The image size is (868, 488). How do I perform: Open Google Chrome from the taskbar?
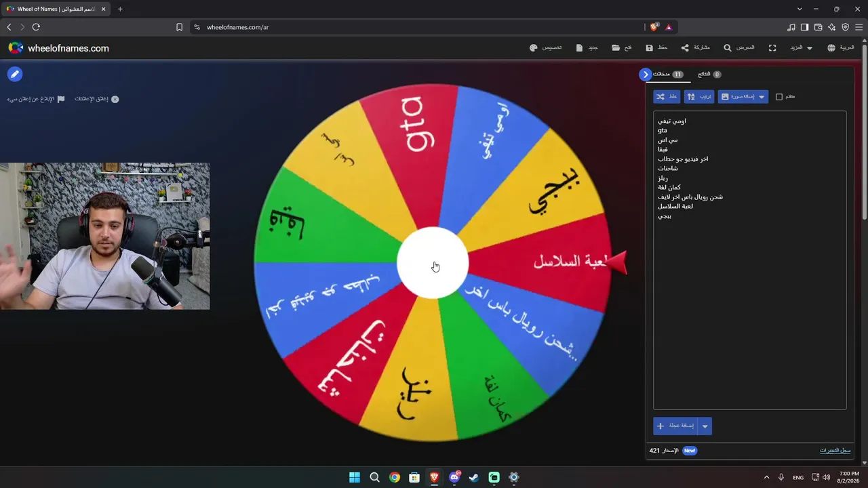click(x=395, y=477)
